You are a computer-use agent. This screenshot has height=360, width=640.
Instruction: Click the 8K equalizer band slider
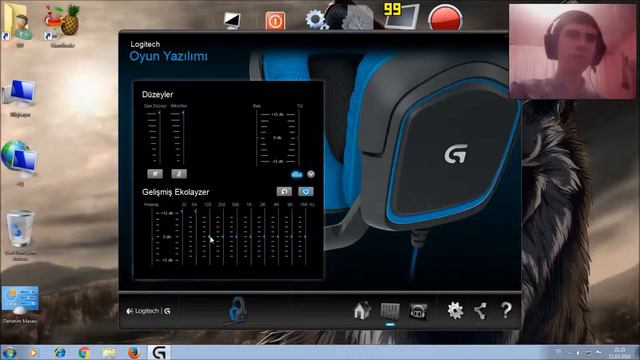(292, 237)
